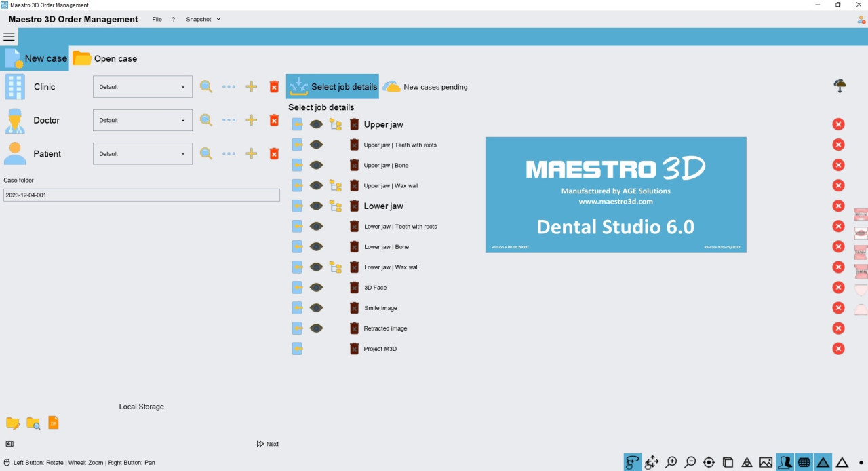Toggle the subdivided triangle mesh icon

(747, 462)
